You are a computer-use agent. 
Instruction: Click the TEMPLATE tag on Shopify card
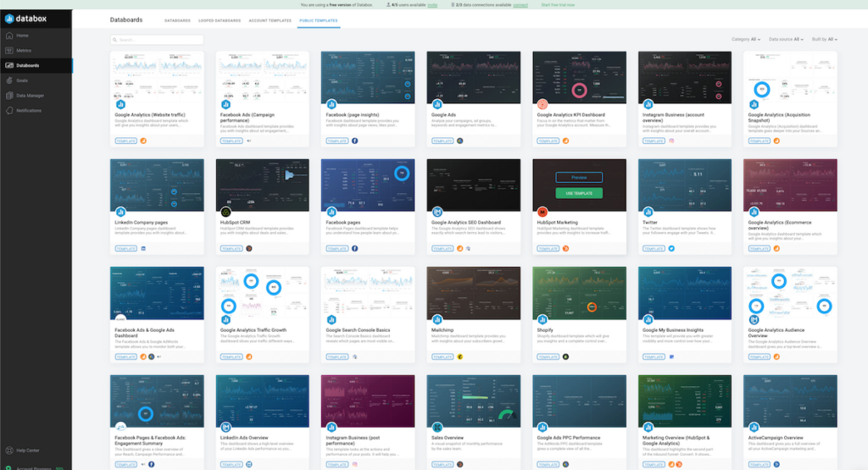pos(548,357)
